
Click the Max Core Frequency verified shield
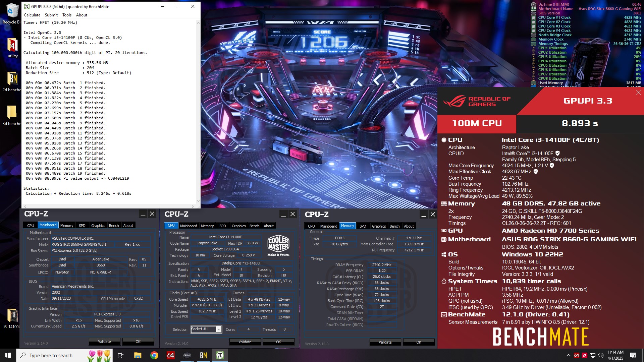[x=552, y=165]
